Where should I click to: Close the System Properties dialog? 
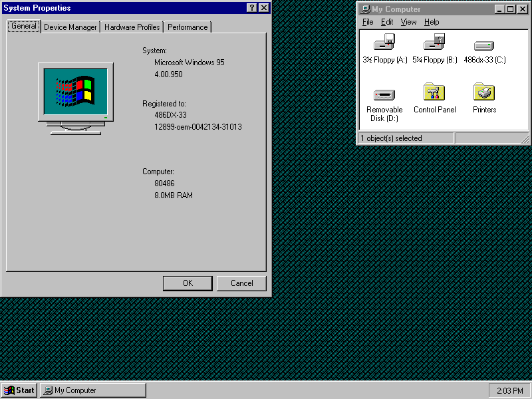point(263,8)
